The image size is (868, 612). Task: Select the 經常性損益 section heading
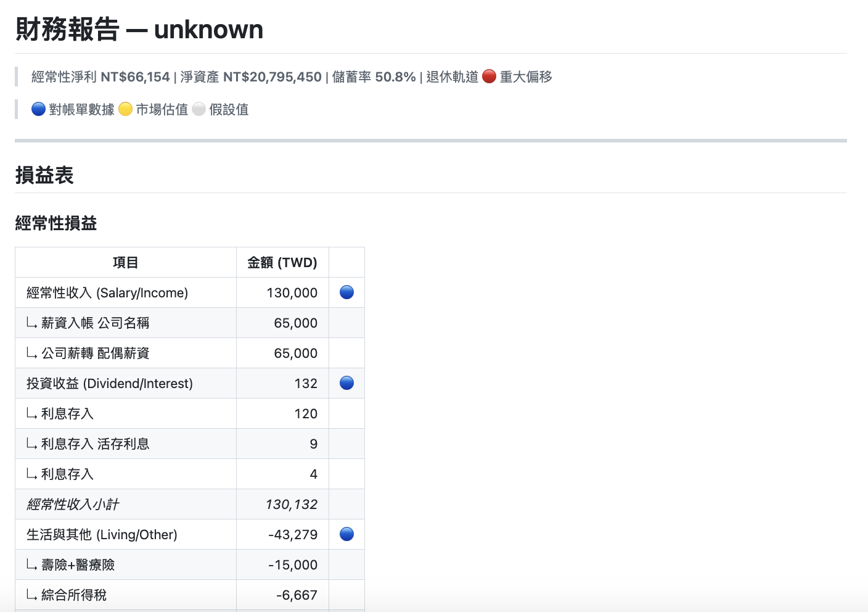point(55,223)
